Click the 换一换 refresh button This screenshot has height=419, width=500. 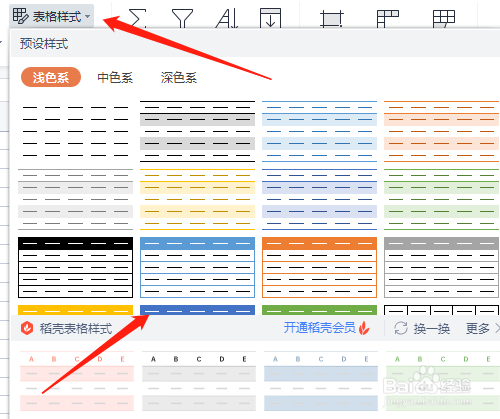[x=422, y=328]
